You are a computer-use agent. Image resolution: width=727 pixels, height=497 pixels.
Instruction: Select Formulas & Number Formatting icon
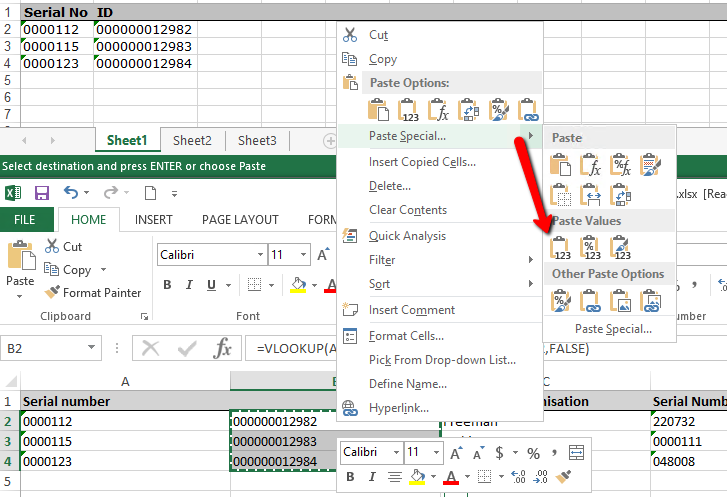tap(620, 165)
